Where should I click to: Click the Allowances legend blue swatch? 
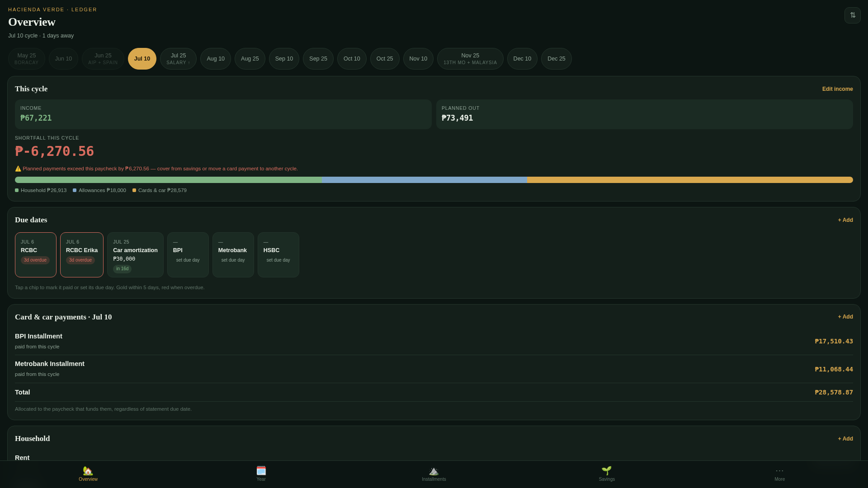point(75,191)
